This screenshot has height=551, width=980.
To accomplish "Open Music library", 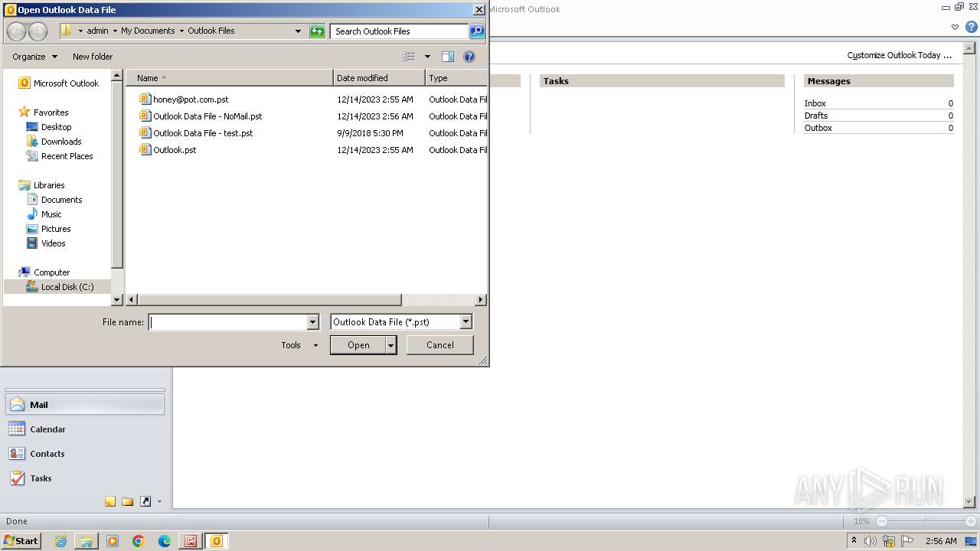I will 51,214.
